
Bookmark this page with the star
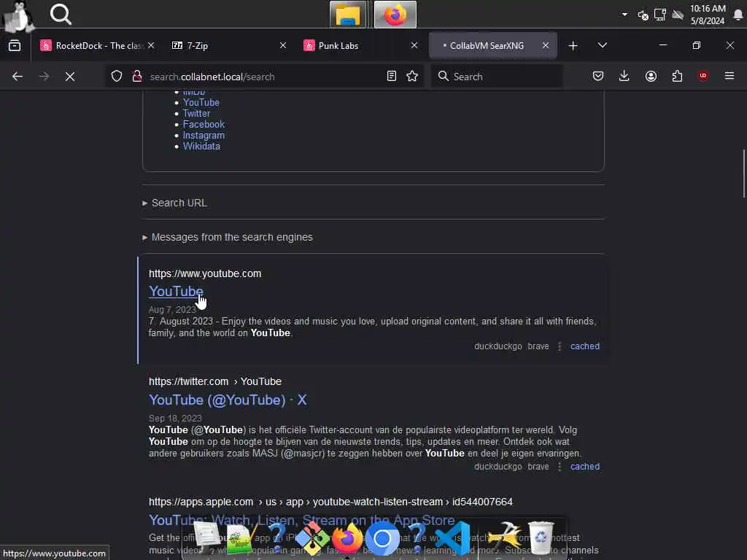412,76
